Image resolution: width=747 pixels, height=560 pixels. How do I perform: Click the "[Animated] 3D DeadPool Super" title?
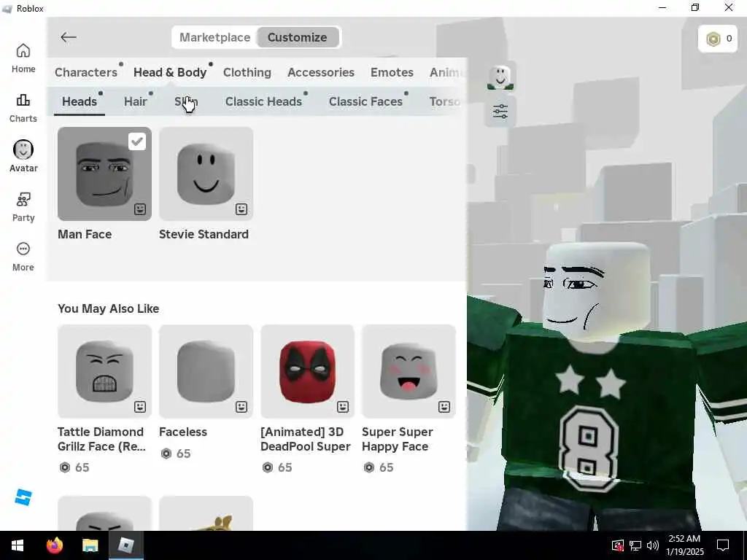coord(306,439)
